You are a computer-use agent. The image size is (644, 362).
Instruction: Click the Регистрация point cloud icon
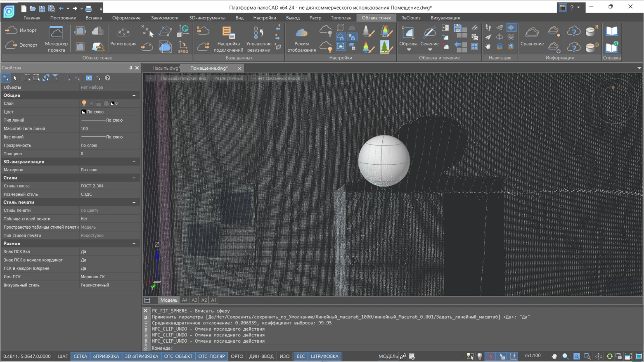tap(123, 33)
